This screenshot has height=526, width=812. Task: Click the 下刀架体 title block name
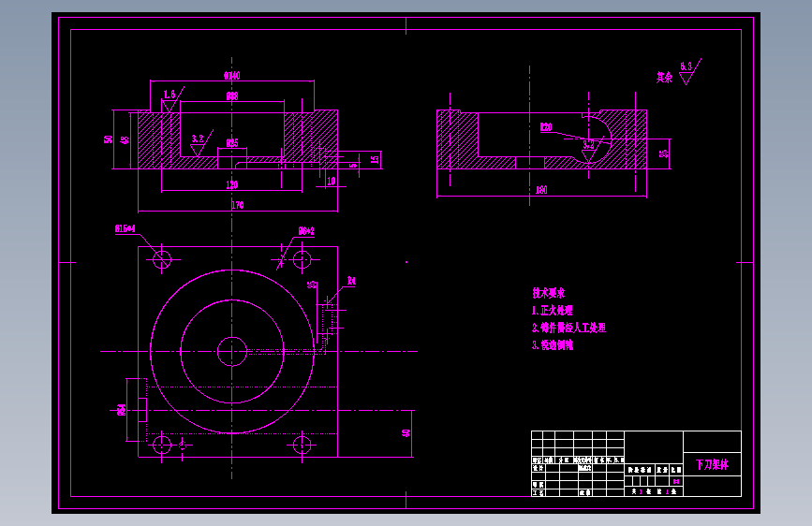point(712,464)
